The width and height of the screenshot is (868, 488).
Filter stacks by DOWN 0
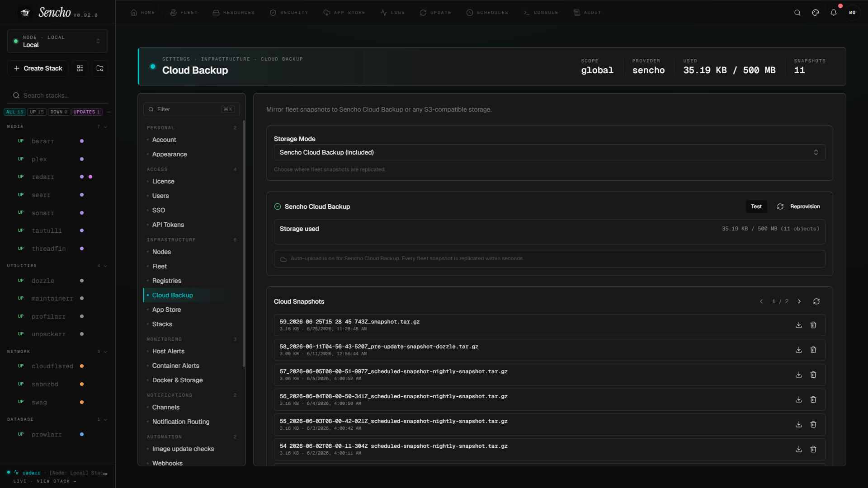[x=59, y=112]
